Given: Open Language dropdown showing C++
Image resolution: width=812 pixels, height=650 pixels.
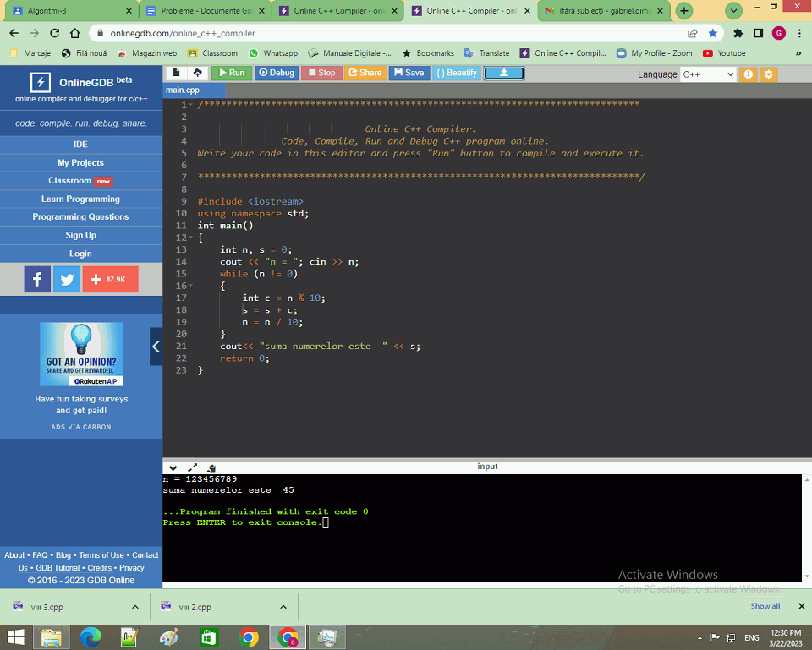Looking at the screenshot, I should (708, 74).
